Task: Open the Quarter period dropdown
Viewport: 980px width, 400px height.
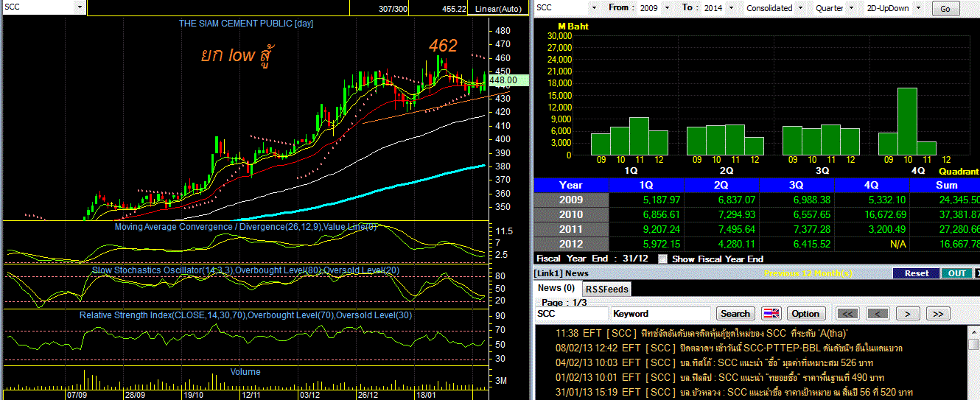Action: coord(852,8)
